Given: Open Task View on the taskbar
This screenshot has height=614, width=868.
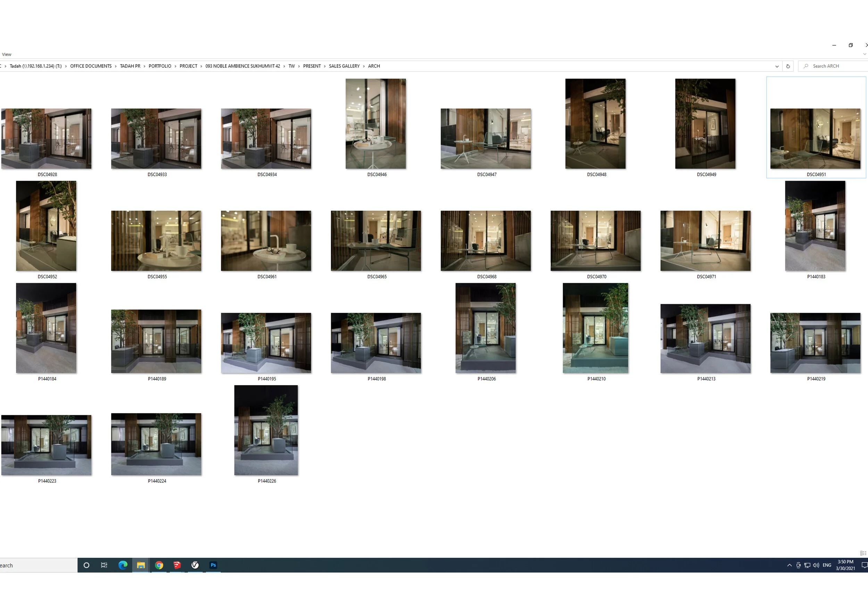Looking at the screenshot, I should tap(105, 565).
